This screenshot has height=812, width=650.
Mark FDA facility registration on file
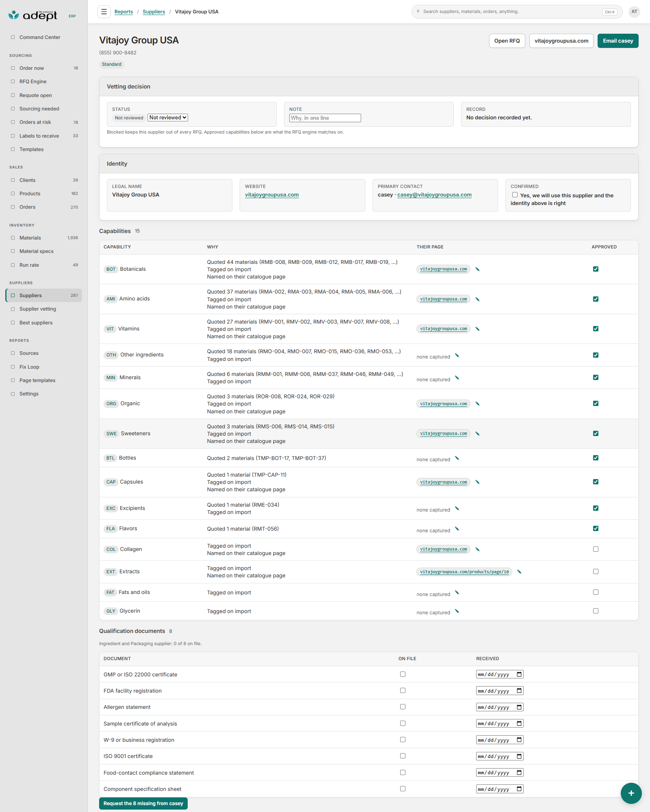click(403, 690)
